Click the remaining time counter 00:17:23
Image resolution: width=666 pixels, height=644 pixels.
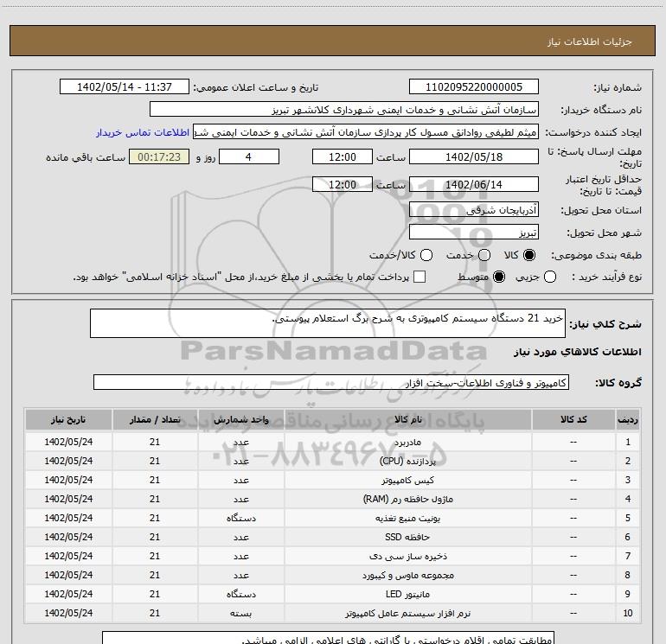[x=159, y=156]
